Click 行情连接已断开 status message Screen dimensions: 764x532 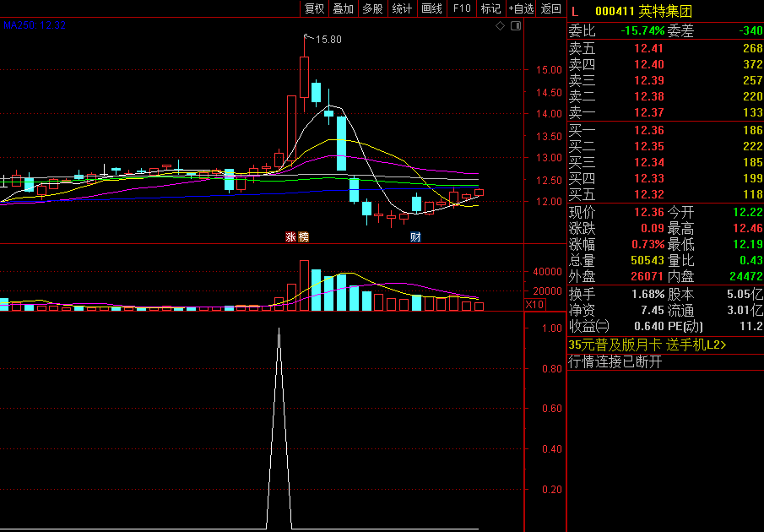click(x=615, y=361)
